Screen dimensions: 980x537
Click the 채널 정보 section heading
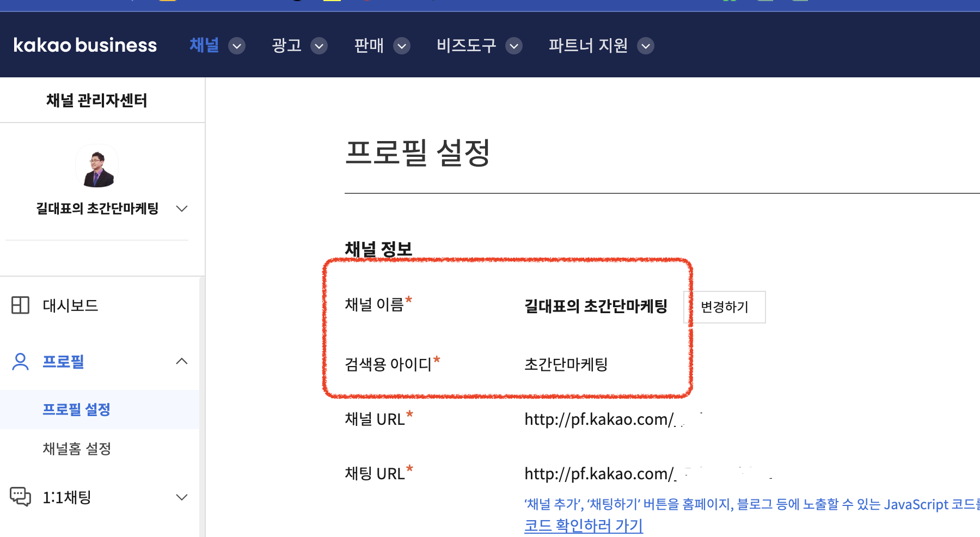pos(378,249)
